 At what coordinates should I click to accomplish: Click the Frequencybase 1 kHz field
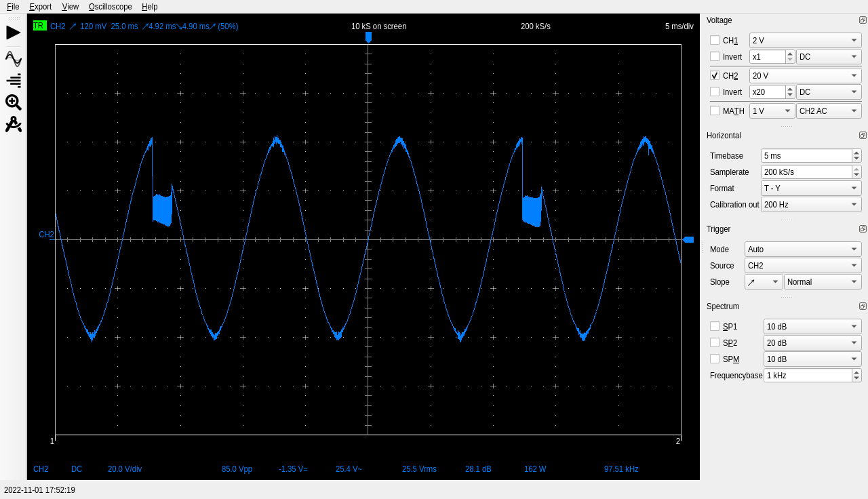(x=808, y=376)
